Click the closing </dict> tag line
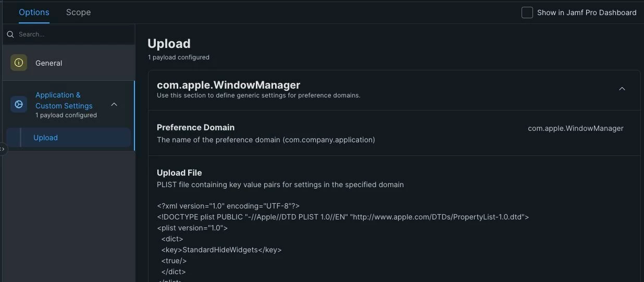 pyautogui.click(x=174, y=272)
